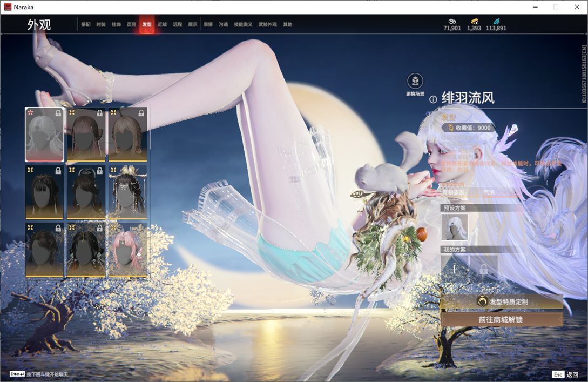Go to the 近战 tab
Image resolution: width=588 pixels, height=382 pixels.
coord(162,24)
